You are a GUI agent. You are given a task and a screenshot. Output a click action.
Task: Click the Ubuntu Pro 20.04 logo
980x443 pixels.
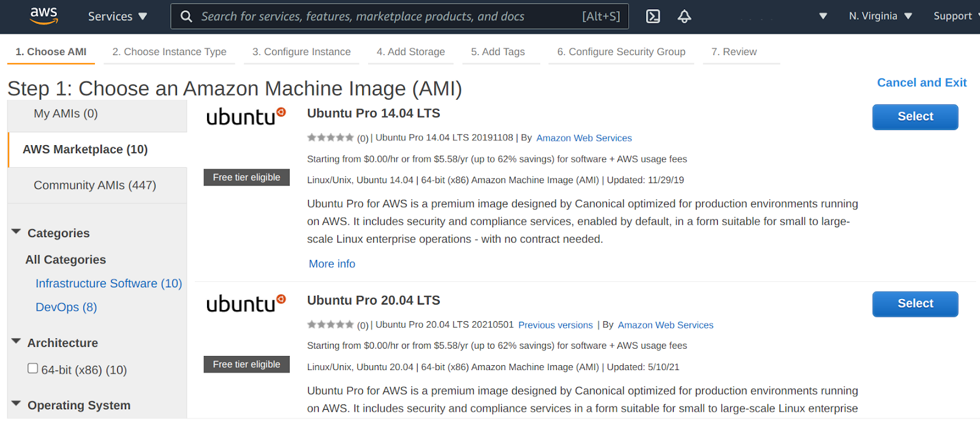[x=246, y=303]
